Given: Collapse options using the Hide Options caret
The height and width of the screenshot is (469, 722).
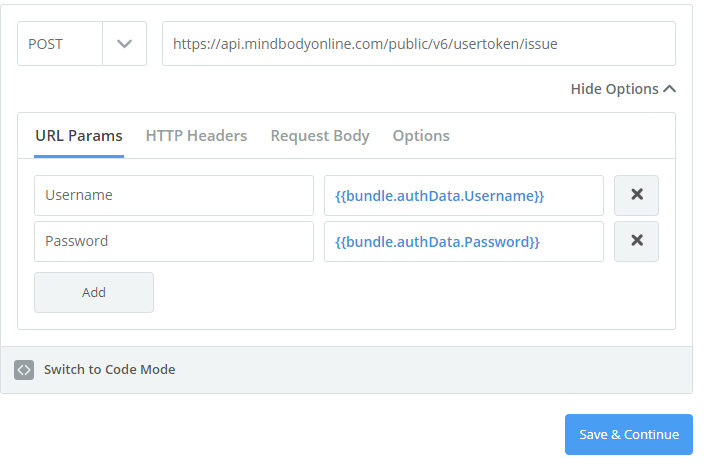Looking at the screenshot, I should (670, 89).
